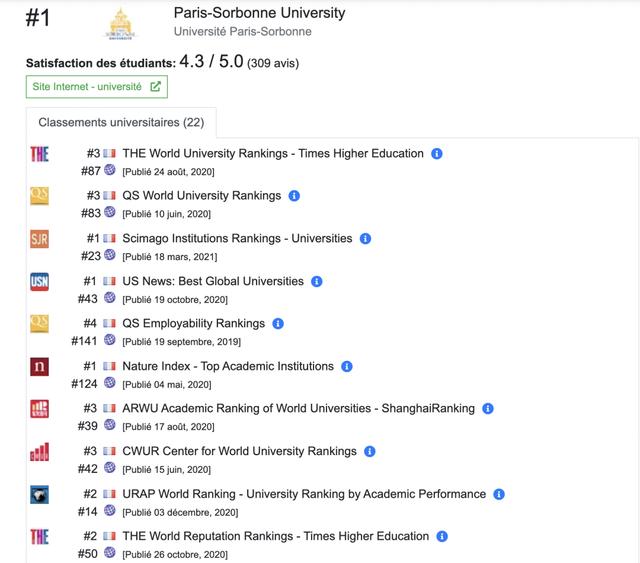Click the '#23' Scimago world rank
The width and height of the screenshot is (640, 563).
tap(91, 256)
